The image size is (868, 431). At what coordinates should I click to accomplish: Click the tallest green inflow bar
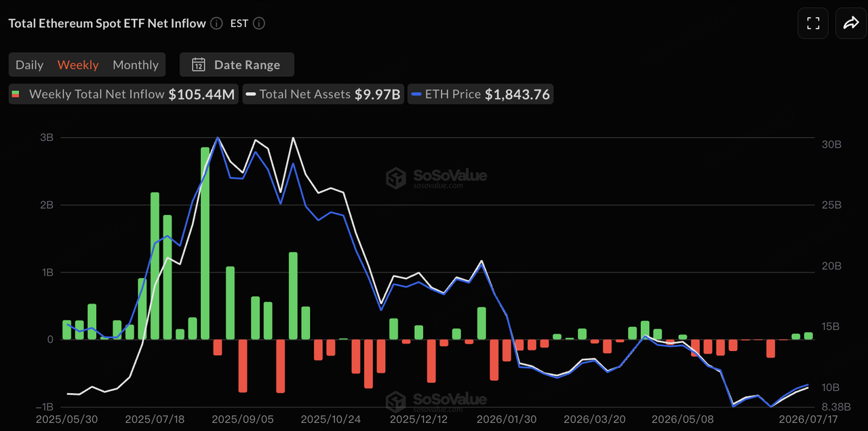(205, 243)
